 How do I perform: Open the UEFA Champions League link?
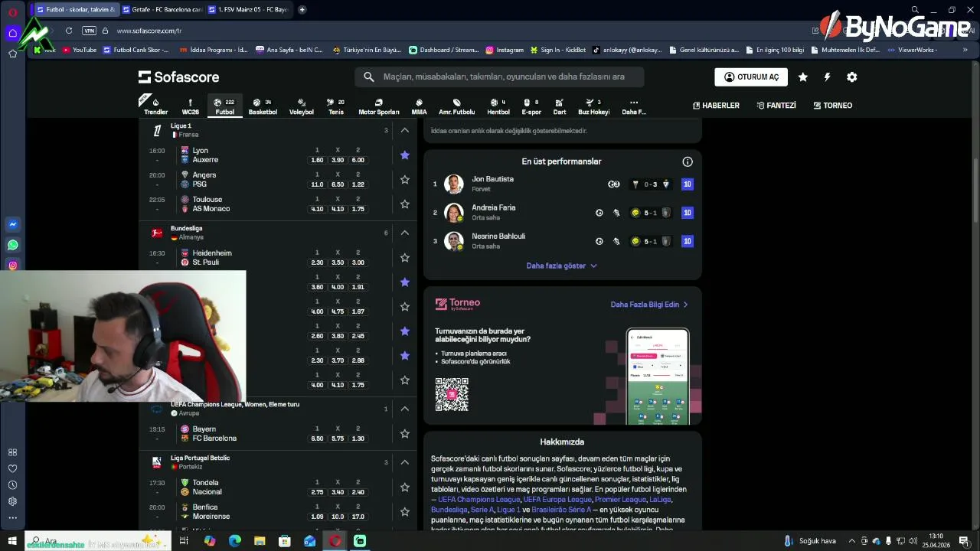coord(479,500)
